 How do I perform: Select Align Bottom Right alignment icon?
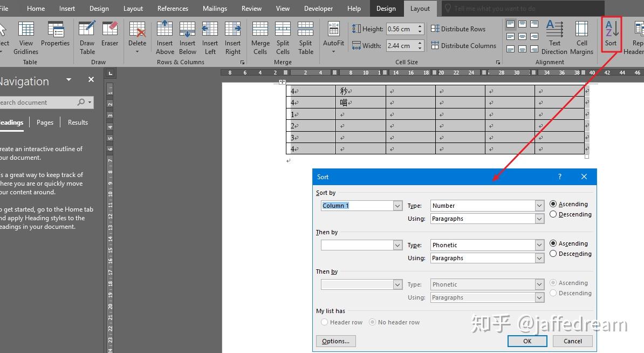tap(535, 49)
